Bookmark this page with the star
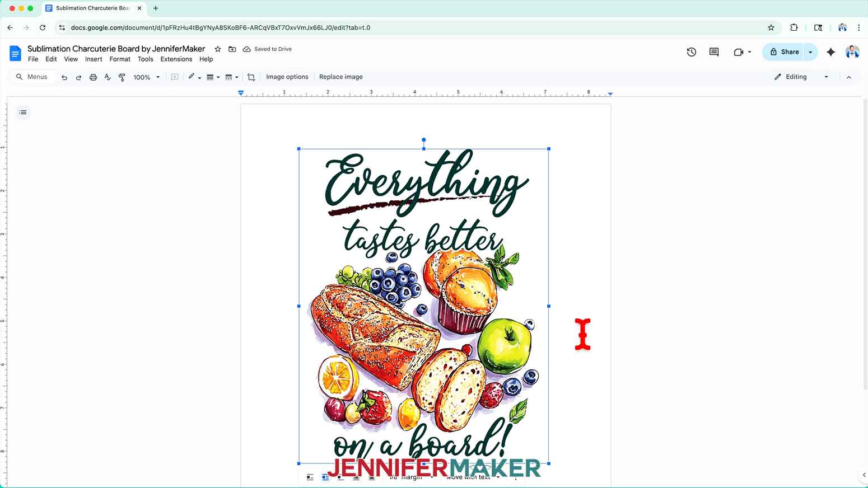868x488 pixels. tap(771, 27)
